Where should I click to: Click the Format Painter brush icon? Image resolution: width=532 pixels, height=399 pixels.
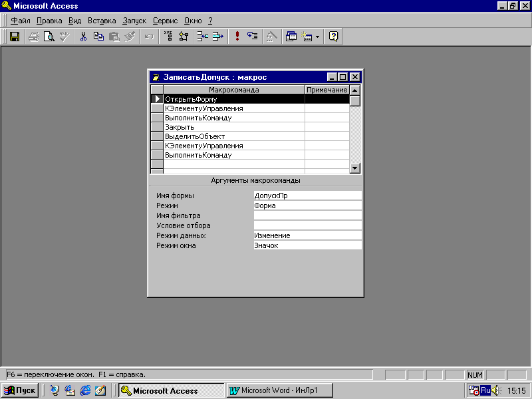[130, 37]
